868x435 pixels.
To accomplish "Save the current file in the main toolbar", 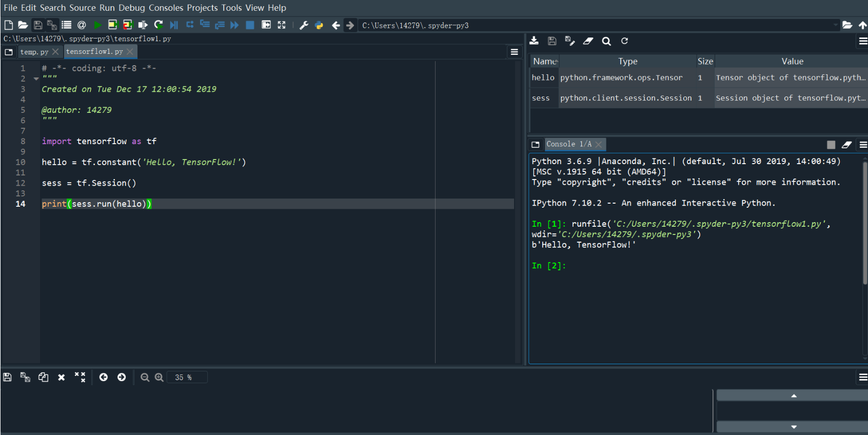I will (38, 25).
